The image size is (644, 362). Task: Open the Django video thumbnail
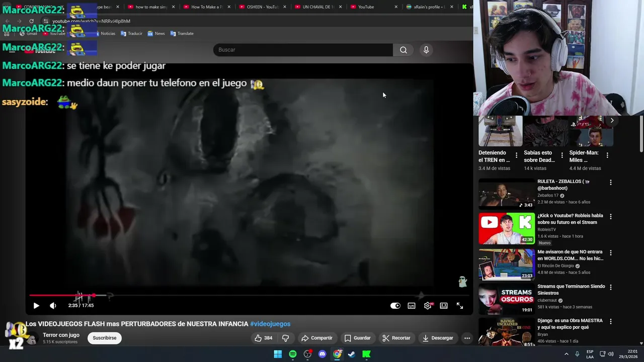(507, 332)
